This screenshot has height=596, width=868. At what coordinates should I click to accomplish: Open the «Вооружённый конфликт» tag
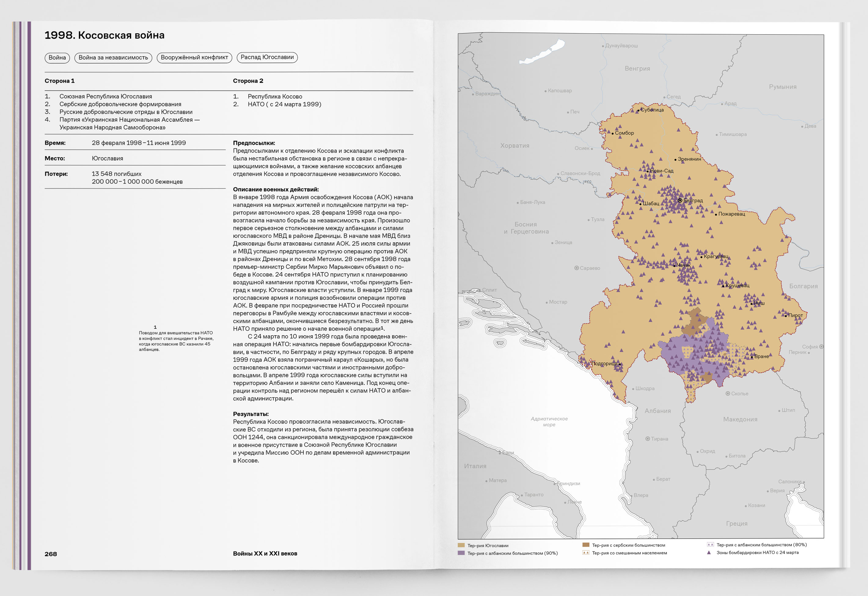point(194,57)
